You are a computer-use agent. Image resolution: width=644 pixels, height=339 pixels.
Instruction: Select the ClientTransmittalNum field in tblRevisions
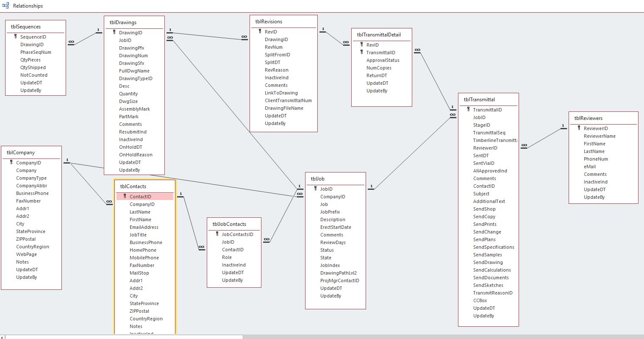(x=288, y=100)
